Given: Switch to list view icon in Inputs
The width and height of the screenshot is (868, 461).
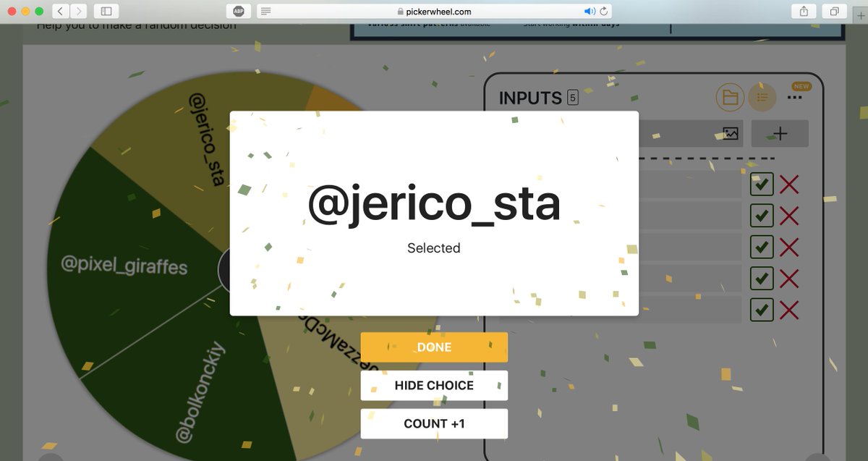Looking at the screenshot, I should tap(762, 97).
